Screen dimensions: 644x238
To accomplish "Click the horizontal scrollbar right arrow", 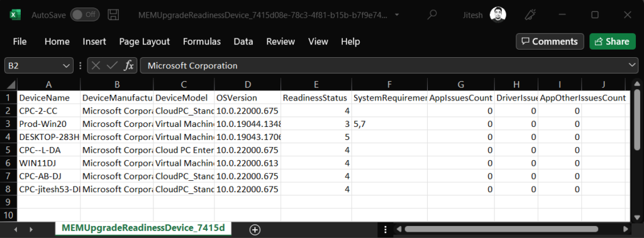I will pyautogui.click(x=626, y=229).
